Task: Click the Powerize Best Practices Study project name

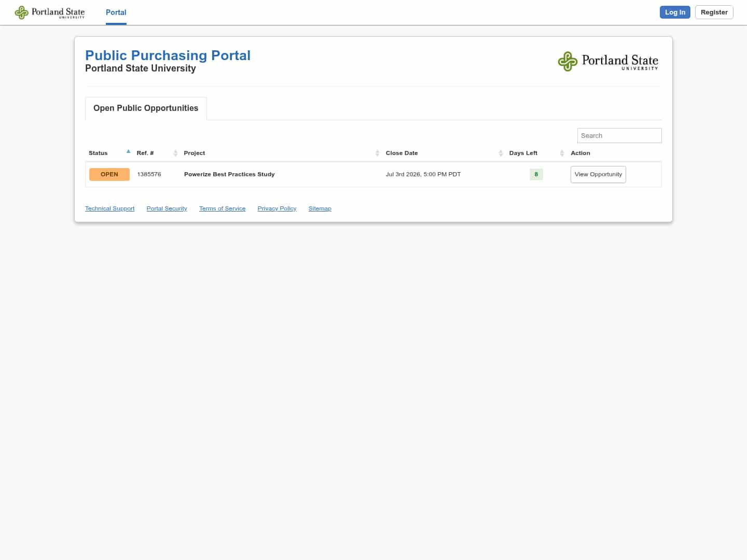Action: tap(229, 174)
